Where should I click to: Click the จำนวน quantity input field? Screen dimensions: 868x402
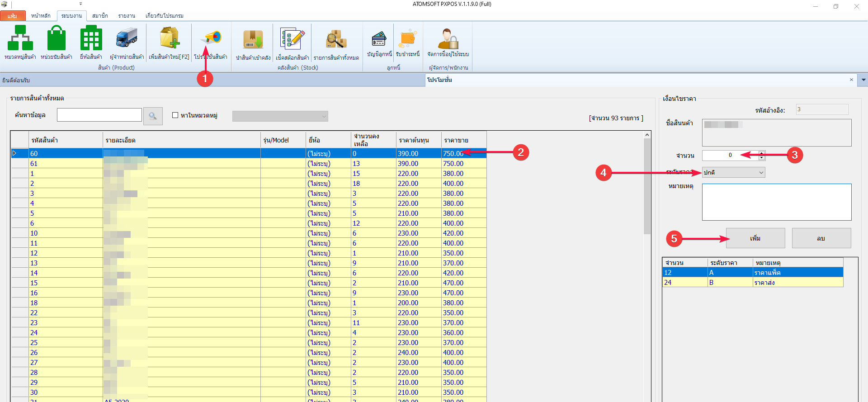730,155
